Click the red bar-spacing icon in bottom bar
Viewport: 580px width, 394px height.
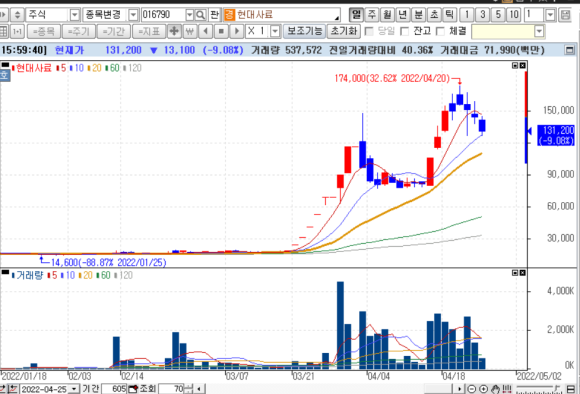point(507,389)
